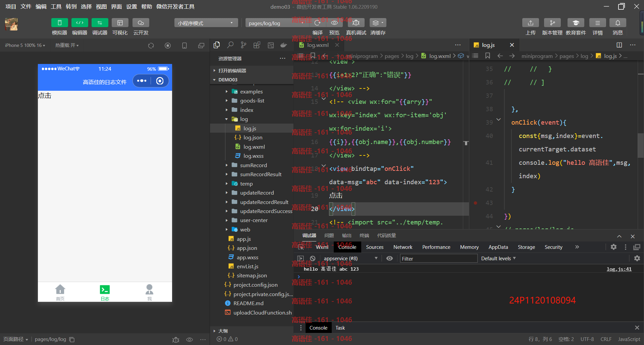Open the education kit (教育套件) icon
The width and height of the screenshot is (644, 345).
point(576,23)
